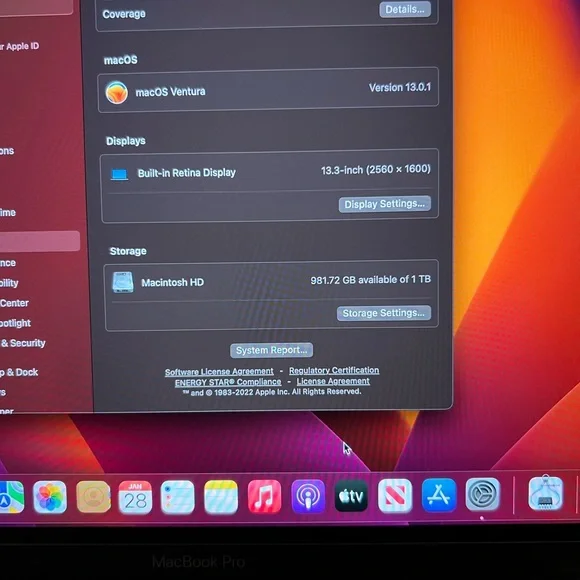Image resolution: width=580 pixels, height=580 pixels.
Task: Open Maps app in the Dock
Action: [11, 498]
